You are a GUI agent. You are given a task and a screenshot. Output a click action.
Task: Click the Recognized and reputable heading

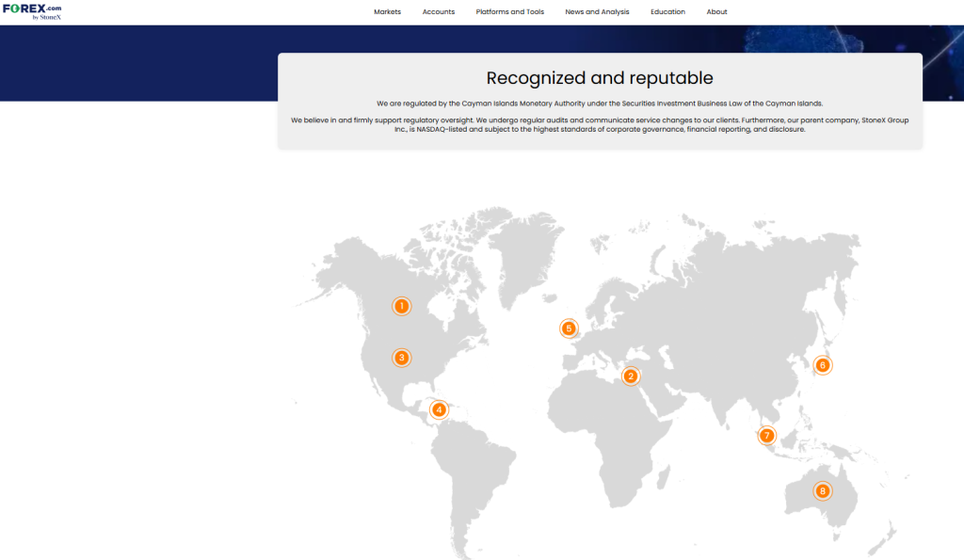pos(600,78)
